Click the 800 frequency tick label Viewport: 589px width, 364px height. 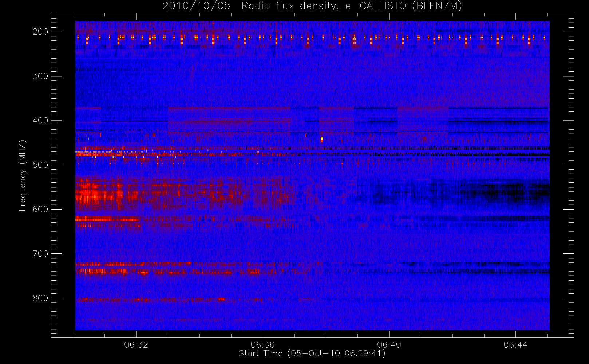click(x=40, y=298)
